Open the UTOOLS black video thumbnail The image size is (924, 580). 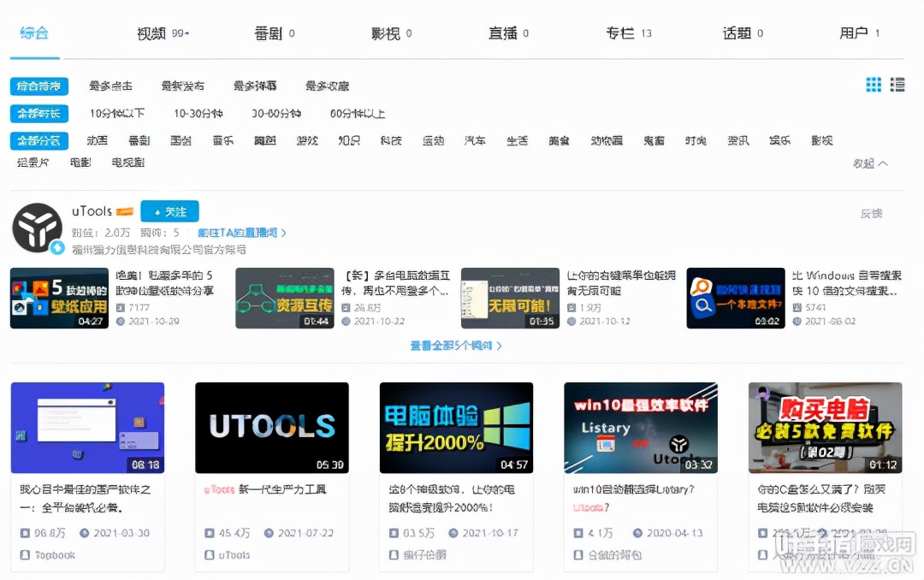(271, 426)
